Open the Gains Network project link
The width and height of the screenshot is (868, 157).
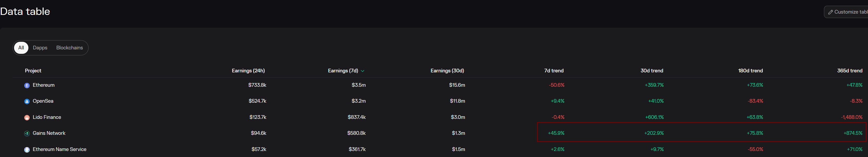coord(49,133)
